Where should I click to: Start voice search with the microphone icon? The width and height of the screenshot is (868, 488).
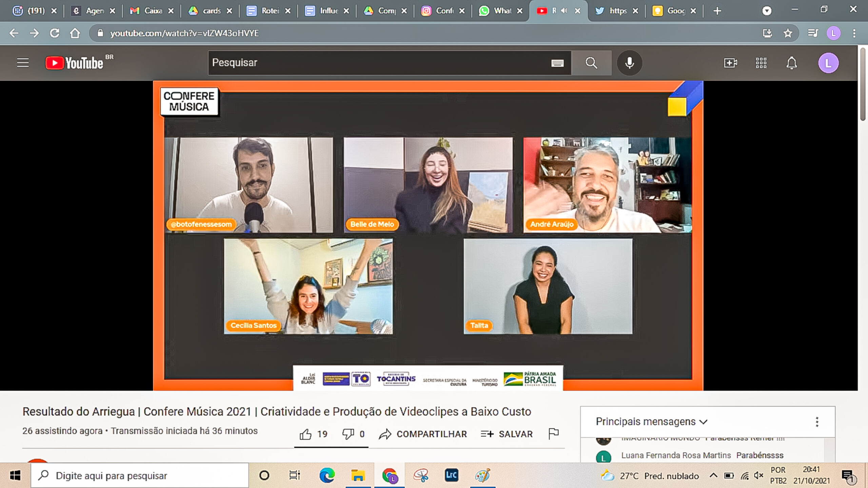point(629,63)
